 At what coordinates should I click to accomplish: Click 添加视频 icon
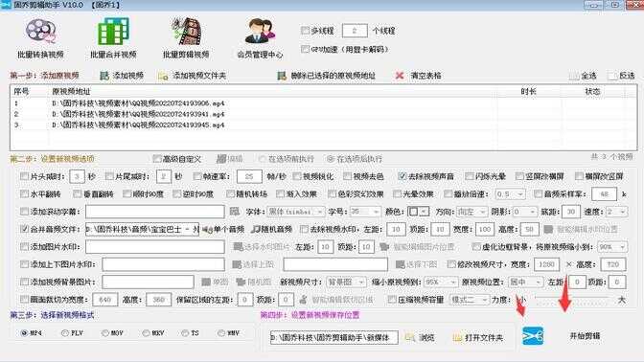pyautogui.click(x=104, y=76)
